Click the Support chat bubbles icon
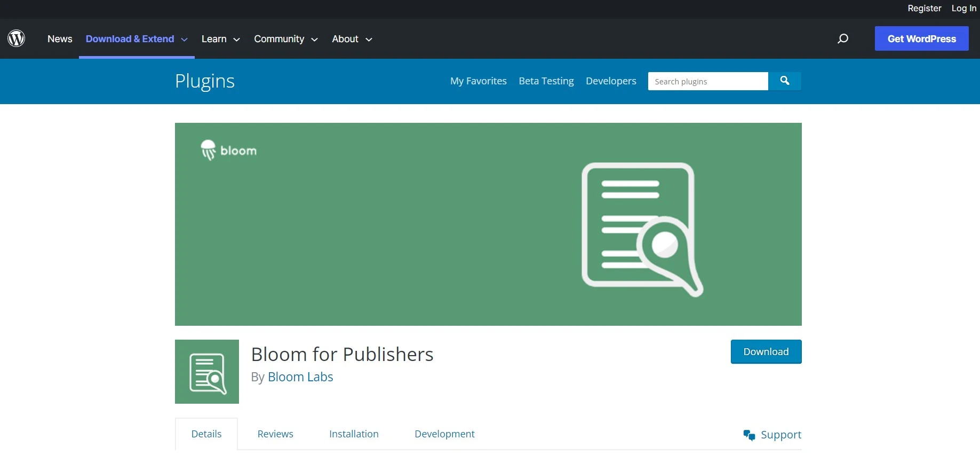The image size is (980, 463). [749, 435]
